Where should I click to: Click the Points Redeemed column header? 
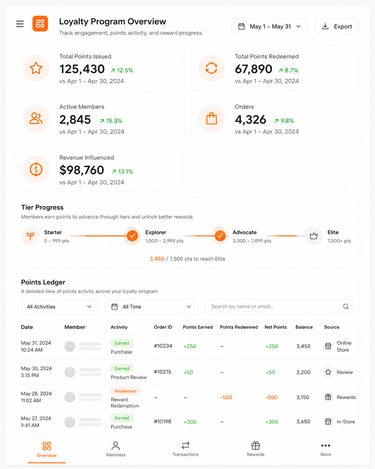click(x=239, y=327)
